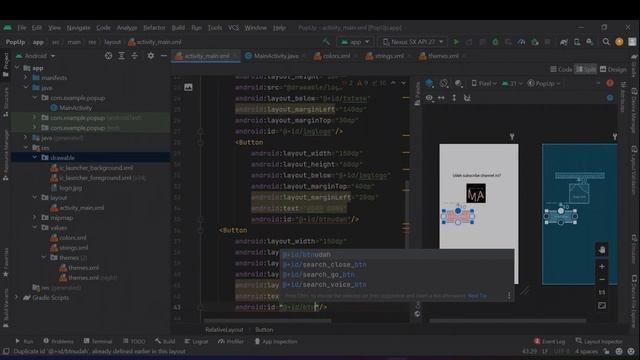The image size is (640, 360).
Task: Toggle vertical expand arrows icon
Action: 454,98
